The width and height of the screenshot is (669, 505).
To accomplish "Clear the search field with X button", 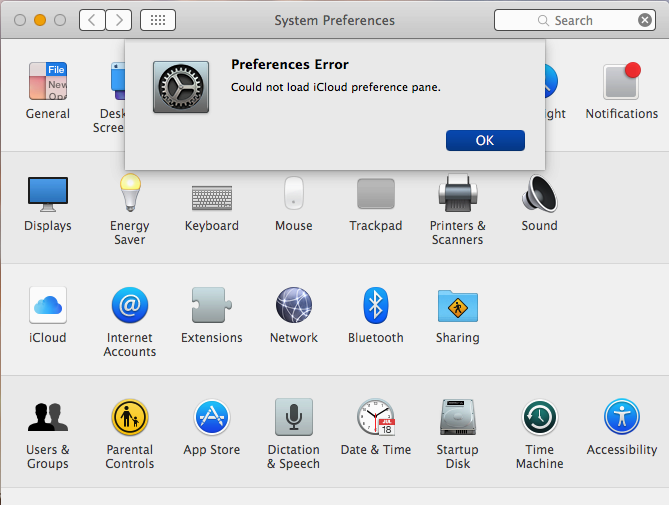I will tap(645, 20).
